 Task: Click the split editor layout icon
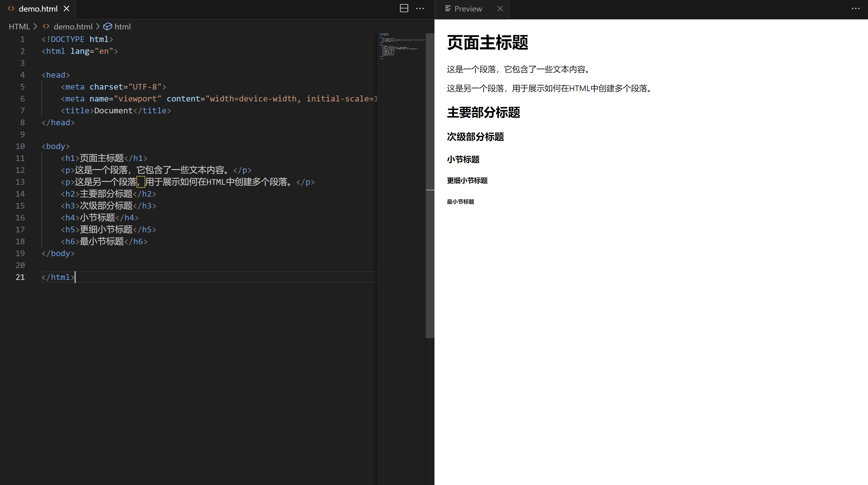pyautogui.click(x=404, y=8)
